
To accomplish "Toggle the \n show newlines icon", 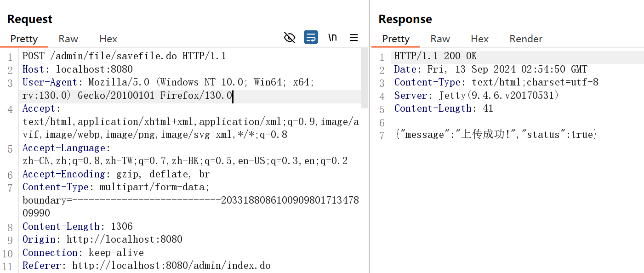I will (332, 38).
